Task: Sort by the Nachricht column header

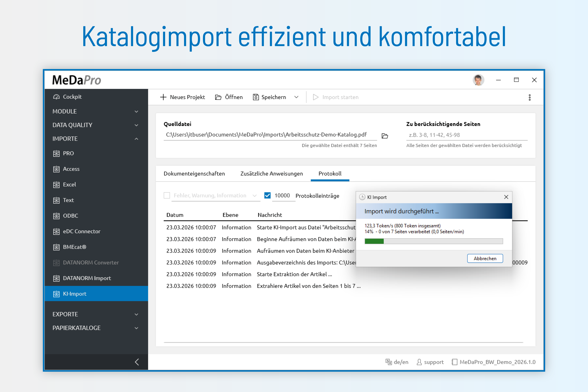Action: coord(270,215)
